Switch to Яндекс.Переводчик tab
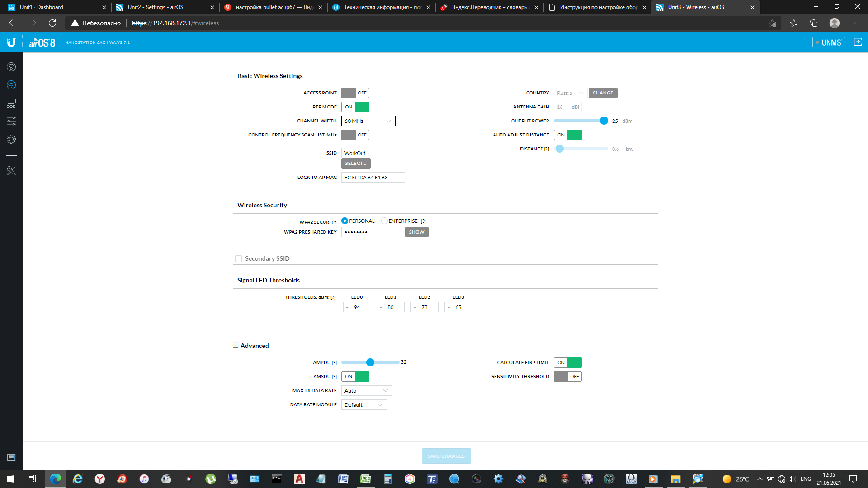Viewport: 868px width, 488px height. tap(489, 7)
